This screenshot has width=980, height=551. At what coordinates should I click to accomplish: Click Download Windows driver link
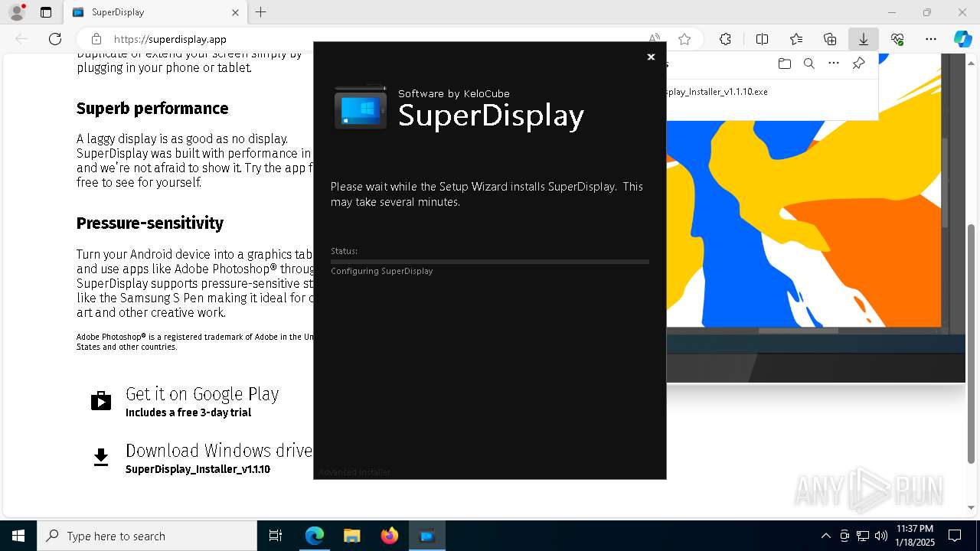click(x=219, y=451)
